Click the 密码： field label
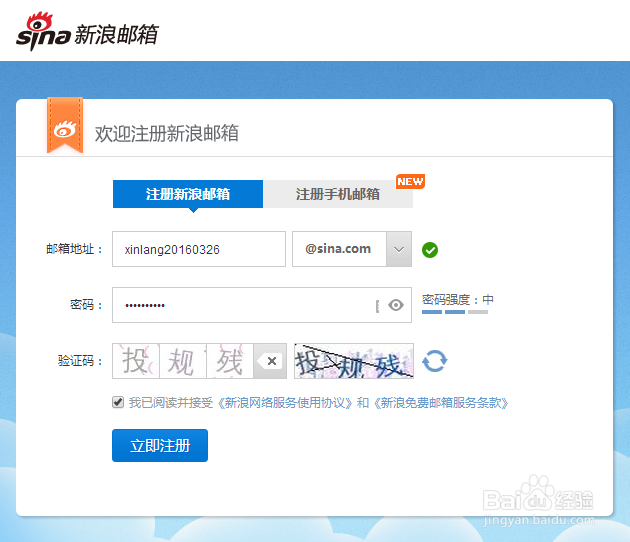The image size is (630, 542). [86, 305]
